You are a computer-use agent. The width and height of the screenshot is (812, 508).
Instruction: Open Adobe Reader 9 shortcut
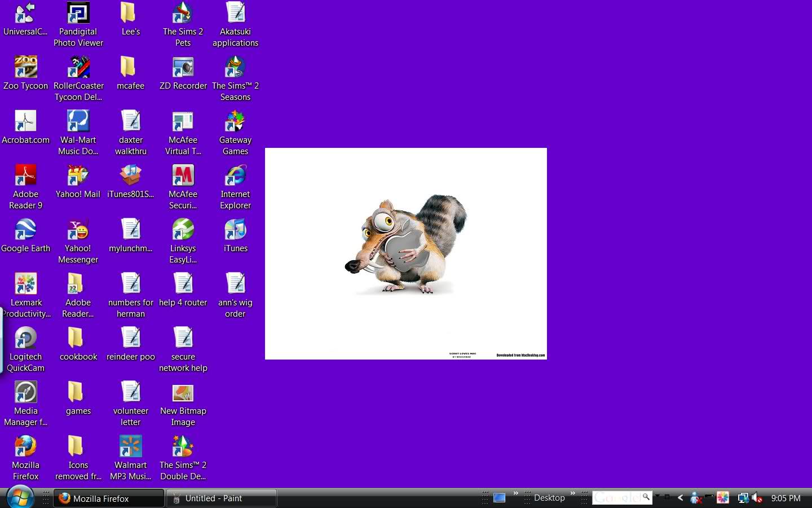(x=25, y=187)
